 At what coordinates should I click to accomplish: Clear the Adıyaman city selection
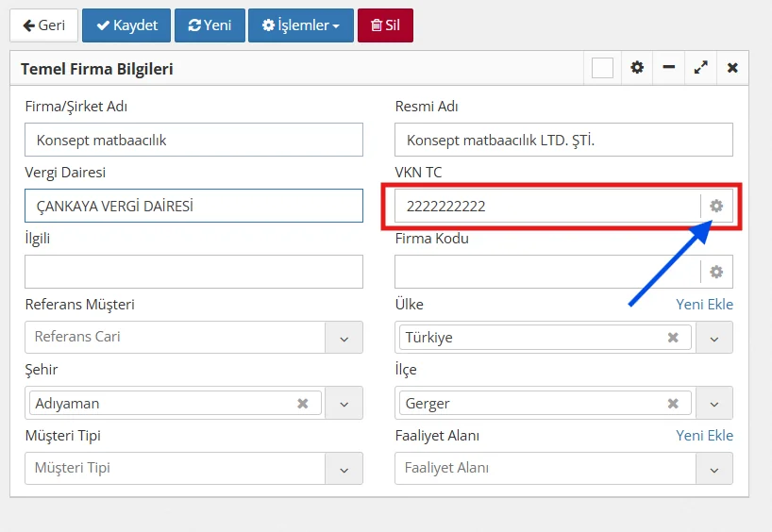(303, 404)
